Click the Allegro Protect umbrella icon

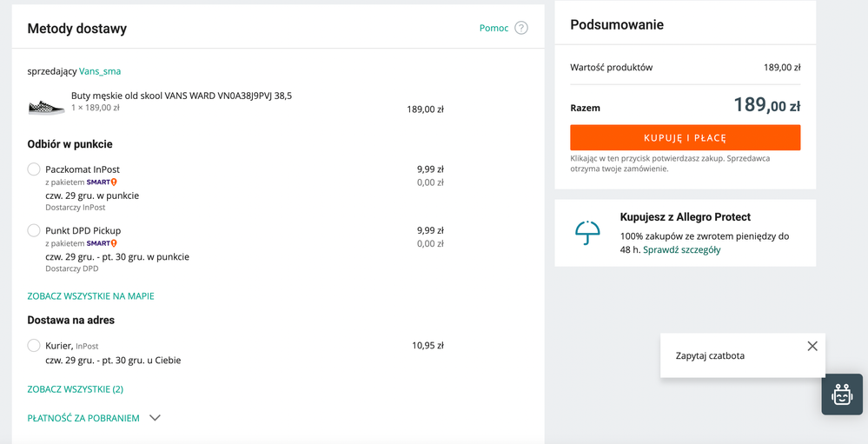[587, 233]
